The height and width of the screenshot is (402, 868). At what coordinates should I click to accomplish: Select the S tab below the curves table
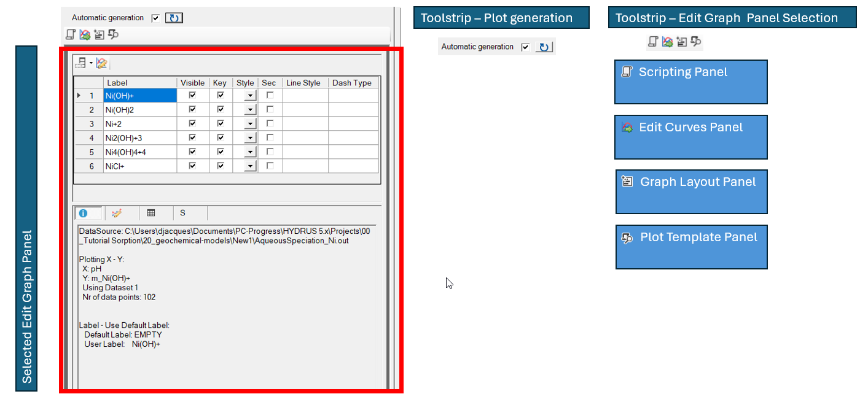pos(182,213)
